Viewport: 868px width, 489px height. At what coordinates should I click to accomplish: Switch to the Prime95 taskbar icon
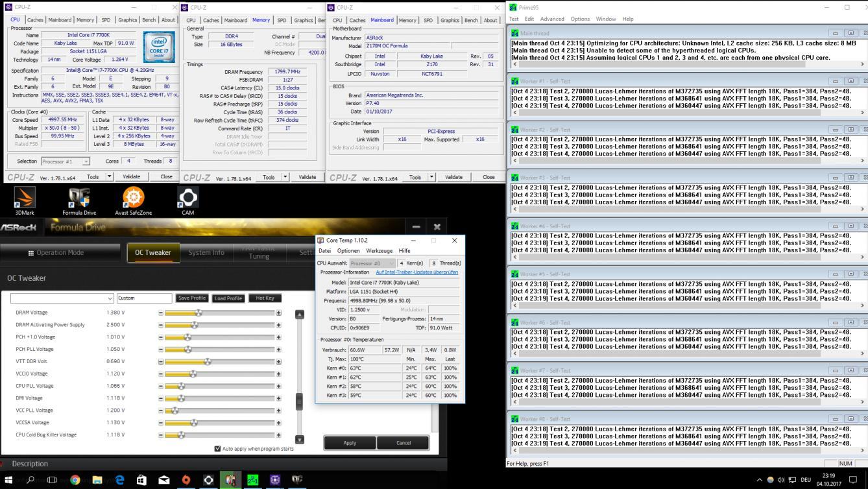point(252,480)
